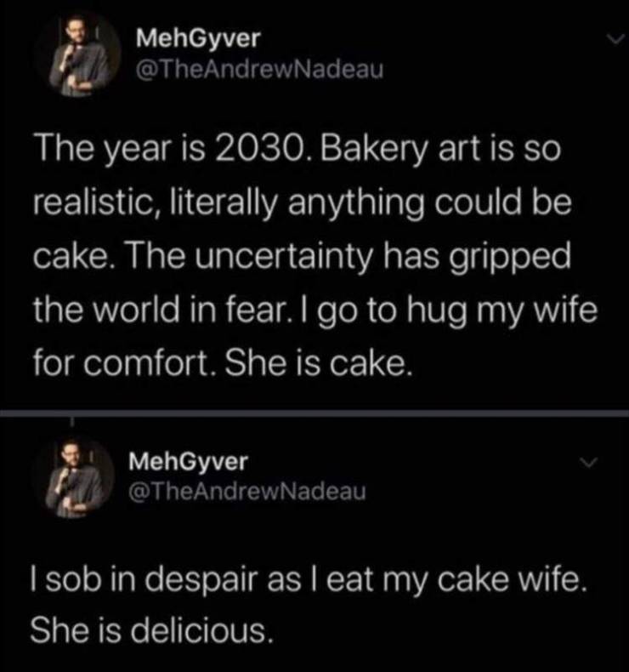Visit the @TheAndrewNadeau handle on the first tweet
This screenshot has width=629, height=672.
click(x=259, y=70)
